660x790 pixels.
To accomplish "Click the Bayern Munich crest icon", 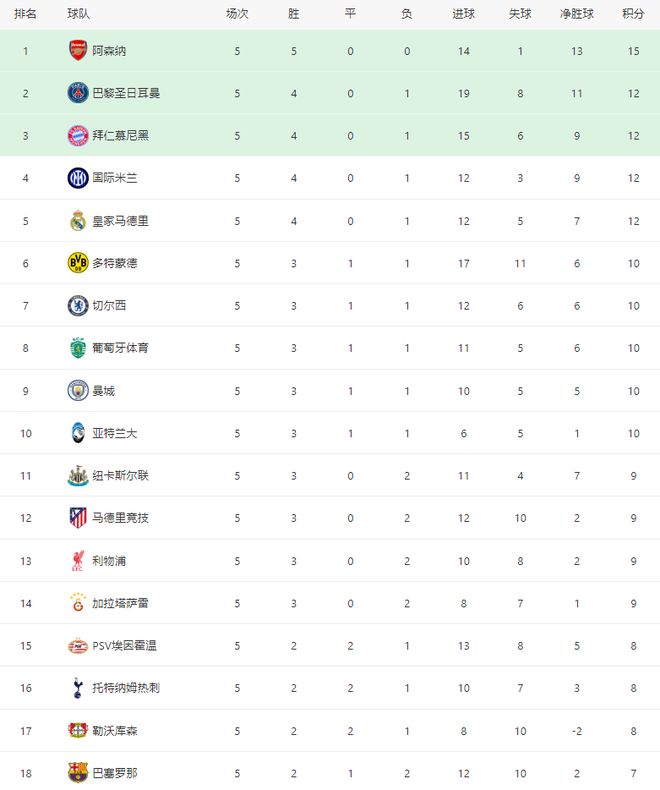I will pyautogui.click(x=78, y=135).
